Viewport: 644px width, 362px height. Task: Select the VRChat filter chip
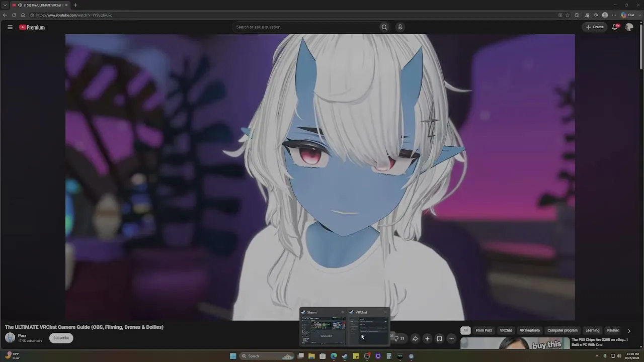point(506,330)
